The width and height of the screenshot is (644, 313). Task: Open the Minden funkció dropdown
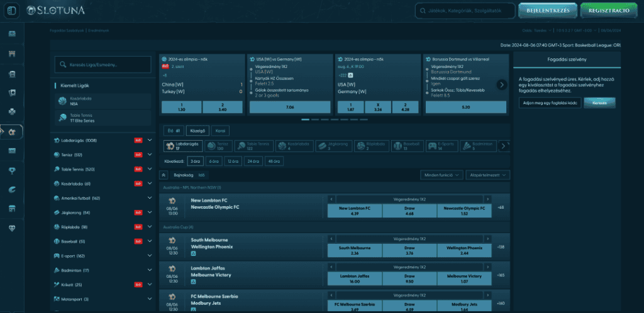click(441, 175)
